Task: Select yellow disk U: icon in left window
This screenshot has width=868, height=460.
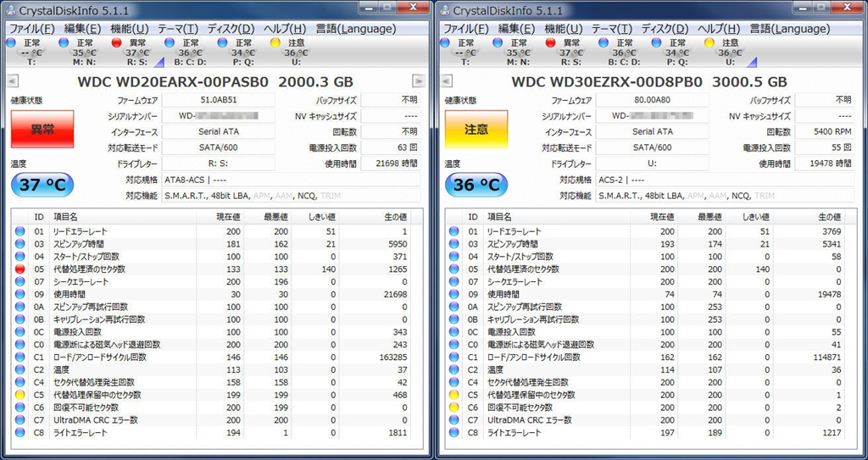Action: [x=275, y=43]
